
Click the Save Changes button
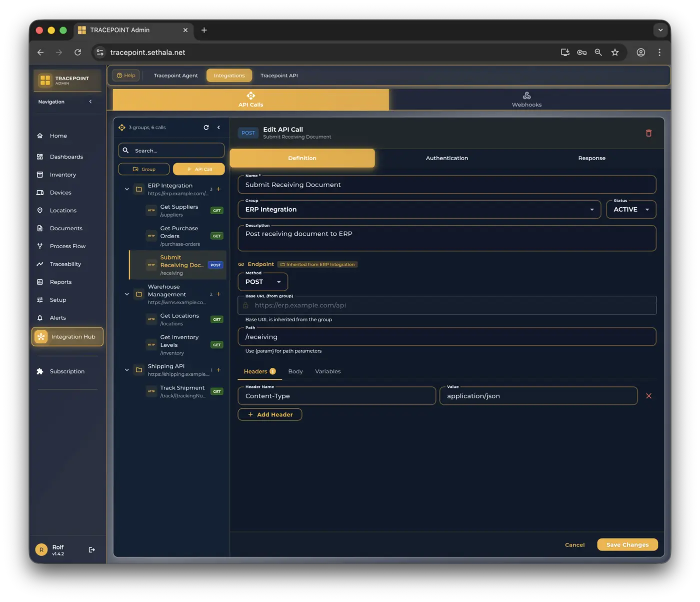click(x=627, y=545)
